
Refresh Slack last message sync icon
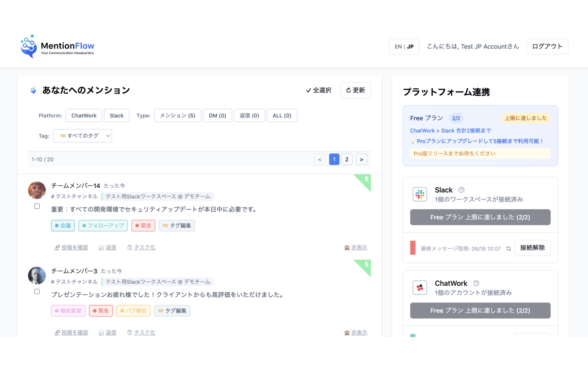pyautogui.click(x=509, y=249)
